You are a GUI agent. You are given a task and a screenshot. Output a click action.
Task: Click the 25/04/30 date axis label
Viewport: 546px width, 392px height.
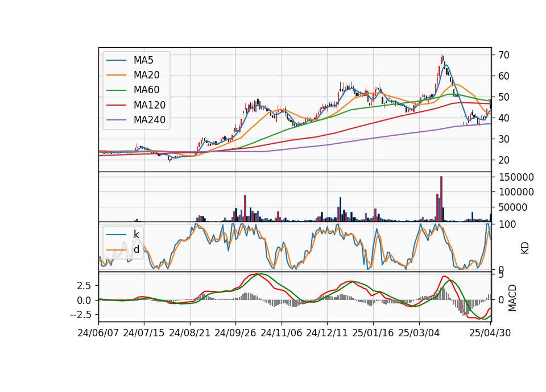click(x=490, y=333)
